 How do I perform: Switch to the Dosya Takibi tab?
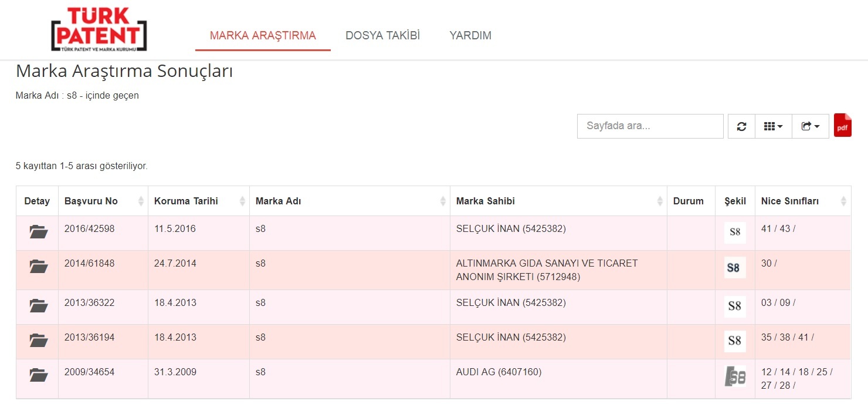382,35
